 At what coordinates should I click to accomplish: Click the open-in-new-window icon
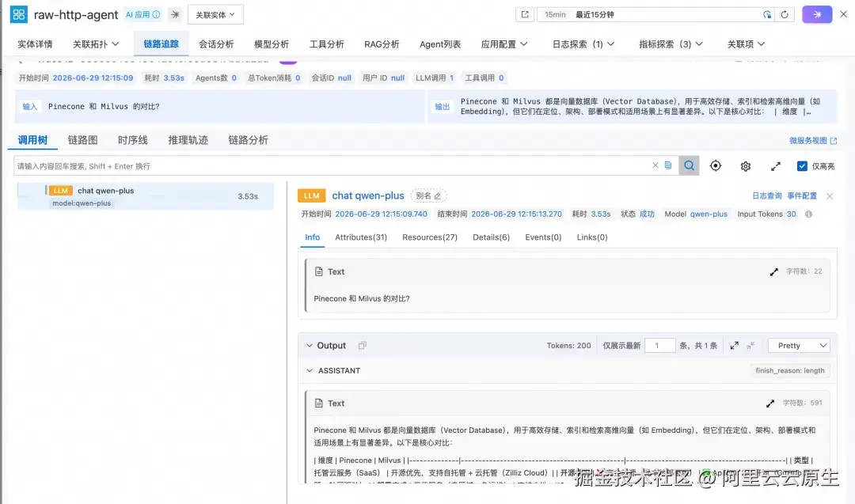coord(525,15)
